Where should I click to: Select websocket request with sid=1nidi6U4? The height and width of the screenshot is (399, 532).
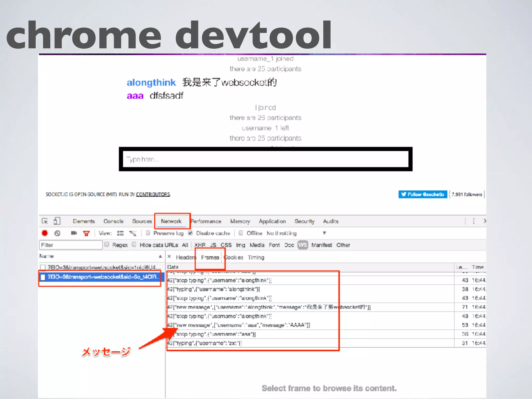click(x=102, y=267)
